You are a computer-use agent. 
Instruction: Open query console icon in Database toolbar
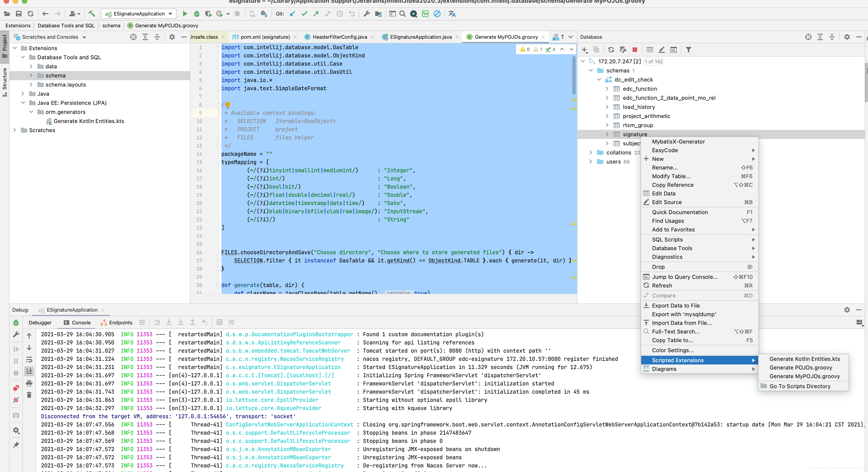click(673, 50)
